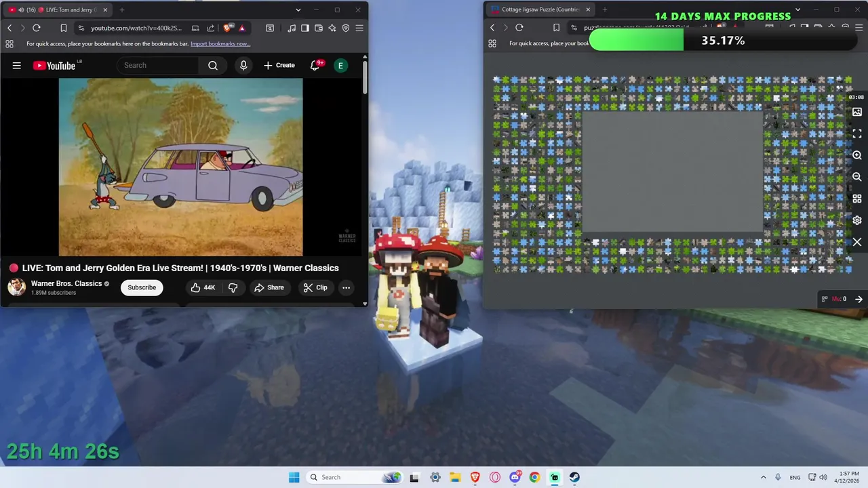The width and height of the screenshot is (868, 488).
Task: Bookmark the puzzle page
Action: tap(556, 28)
